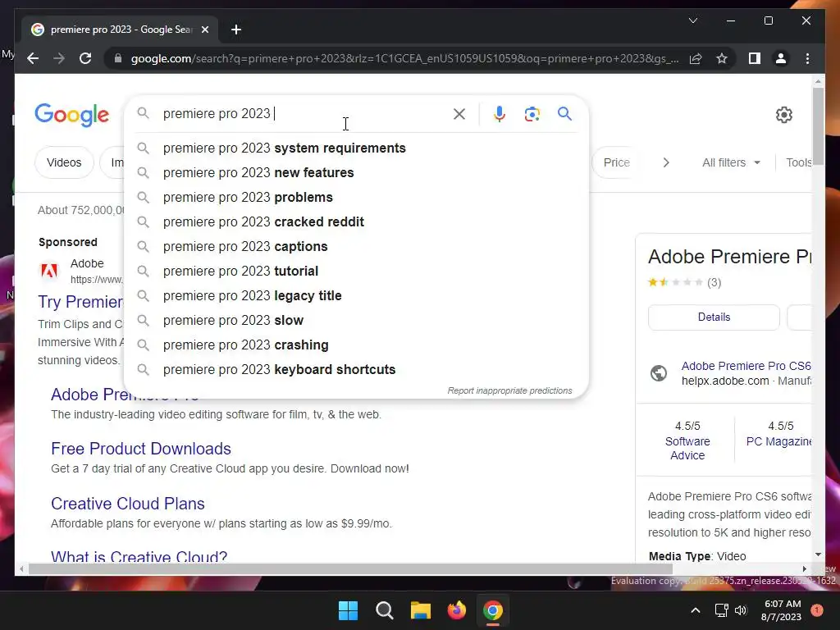Open the Windows Start menu

[348, 610]
